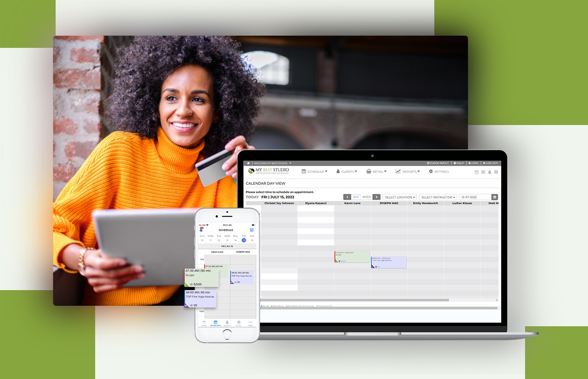Tap the More tab on the phone

250,323
